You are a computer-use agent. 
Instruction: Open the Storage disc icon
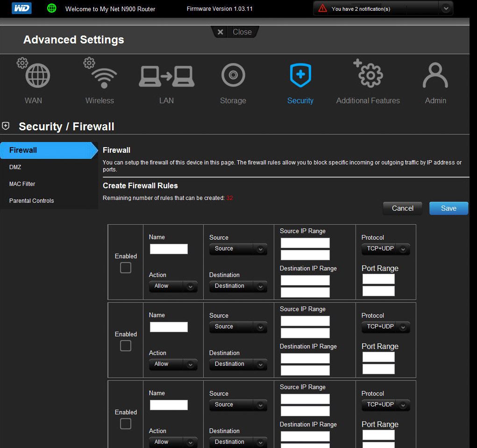(233, 75)
